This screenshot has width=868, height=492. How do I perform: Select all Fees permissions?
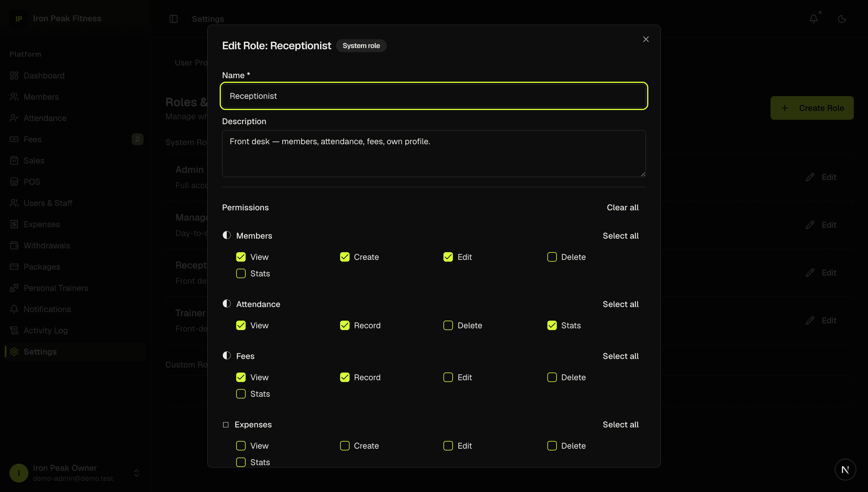point(621,356)
